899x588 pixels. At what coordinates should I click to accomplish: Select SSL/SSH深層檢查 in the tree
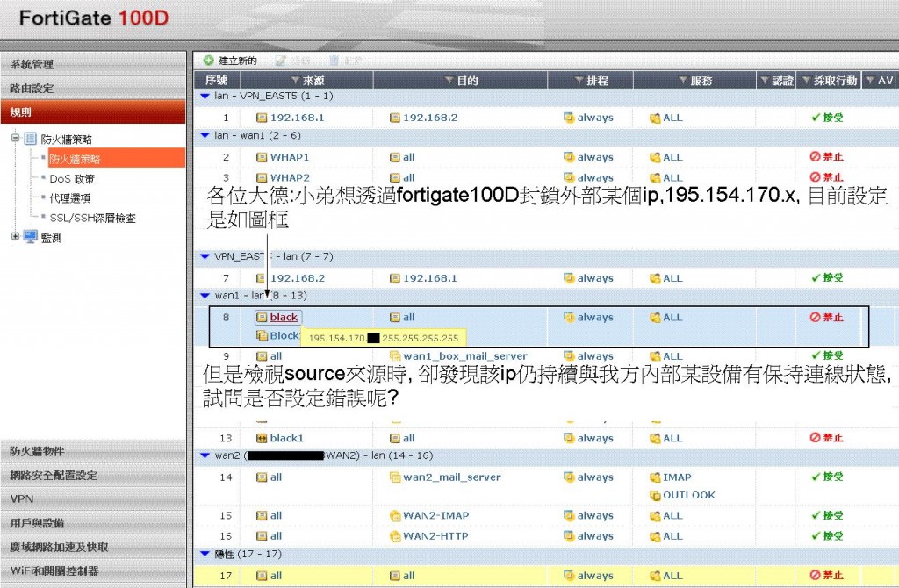click(93, 218)
